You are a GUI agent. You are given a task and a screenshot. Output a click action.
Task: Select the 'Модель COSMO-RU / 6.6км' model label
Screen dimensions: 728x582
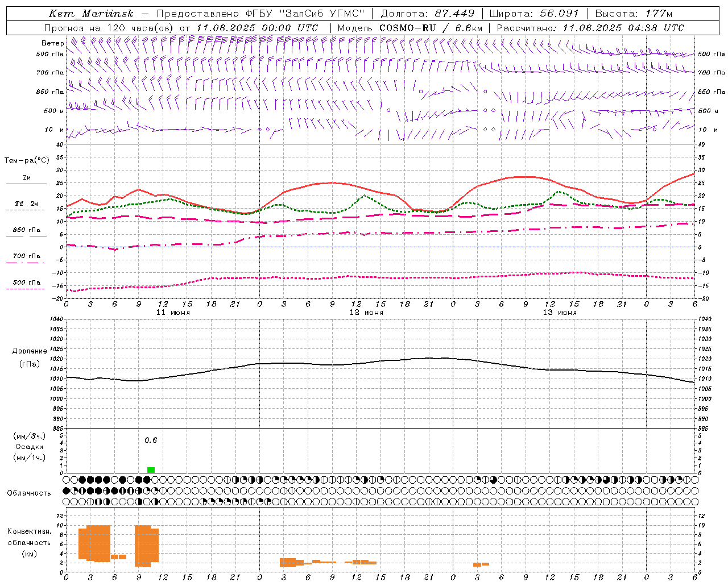(x=410, y=28)
